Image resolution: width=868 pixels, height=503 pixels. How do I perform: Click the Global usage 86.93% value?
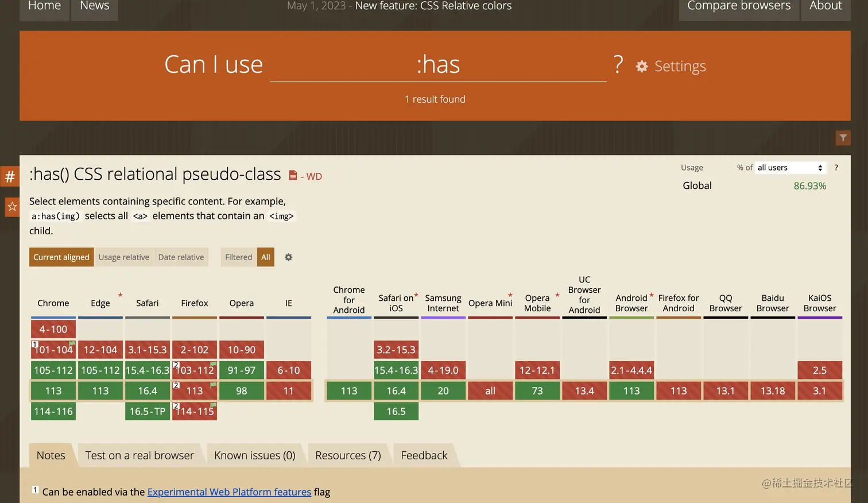pyautogui.click(x=810, y=186)
